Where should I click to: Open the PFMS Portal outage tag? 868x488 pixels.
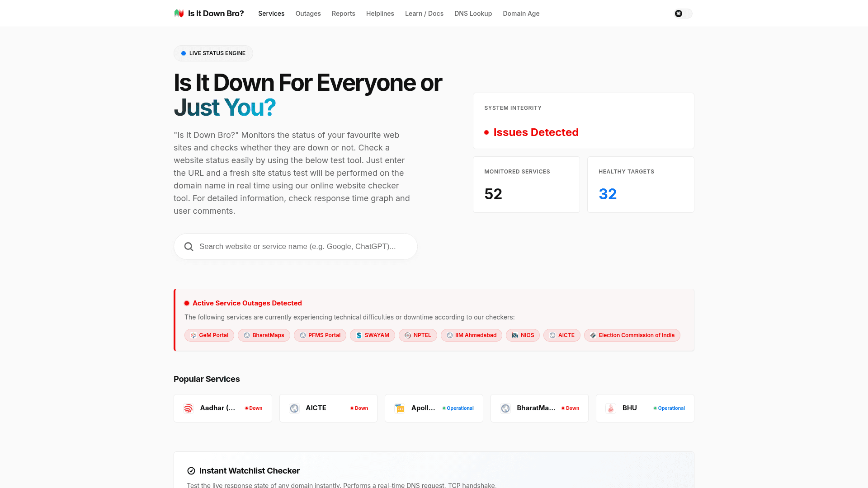point(320,335)
